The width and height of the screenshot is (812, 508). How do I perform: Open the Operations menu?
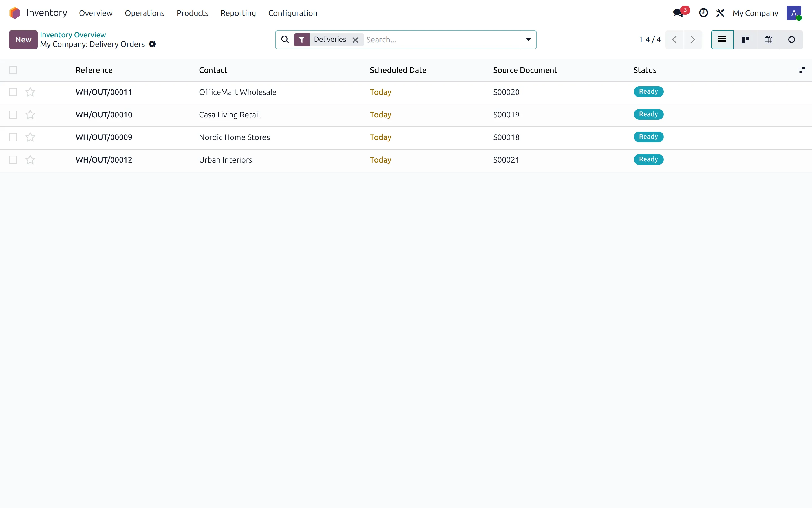(x=145, y=13)
